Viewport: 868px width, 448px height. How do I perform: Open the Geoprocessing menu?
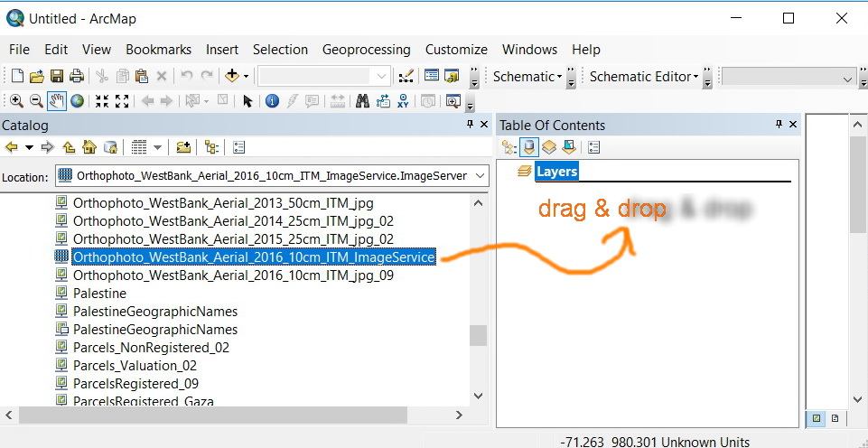367,50
